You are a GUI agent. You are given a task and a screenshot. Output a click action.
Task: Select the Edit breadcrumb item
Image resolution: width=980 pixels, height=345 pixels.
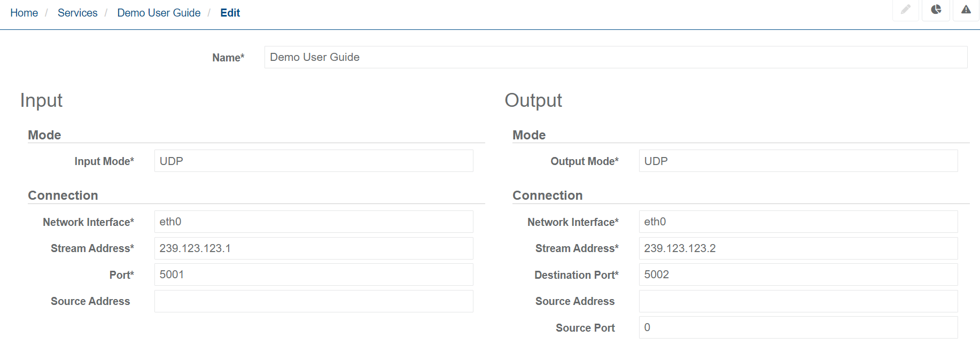(x=230, y=13)
